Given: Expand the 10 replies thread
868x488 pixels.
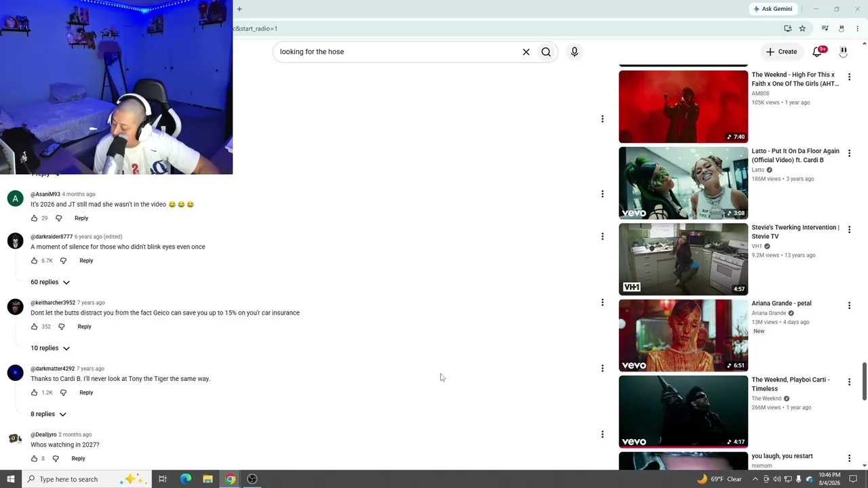Looking at the screenshot, I should click(x=50, y=348).
